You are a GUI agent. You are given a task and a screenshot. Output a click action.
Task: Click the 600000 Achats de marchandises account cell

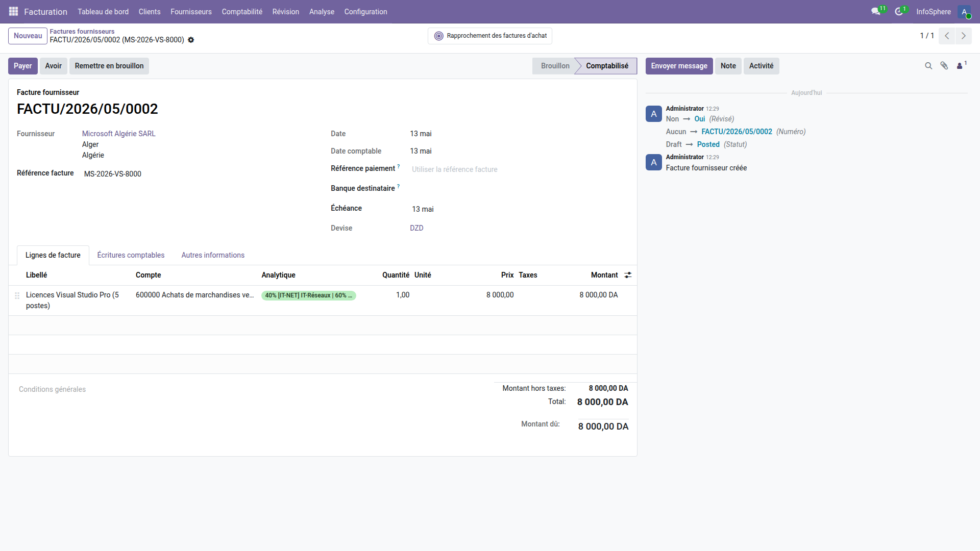[194, 295]
